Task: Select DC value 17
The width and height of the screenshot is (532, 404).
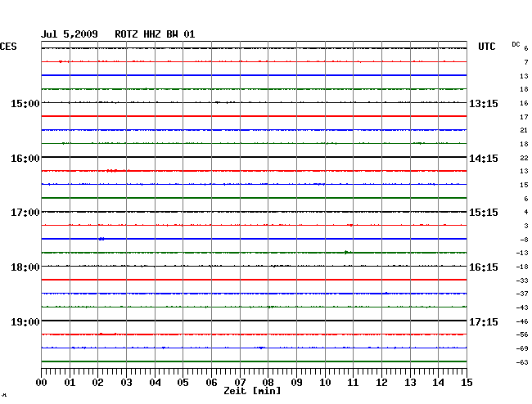Action: 524,117
